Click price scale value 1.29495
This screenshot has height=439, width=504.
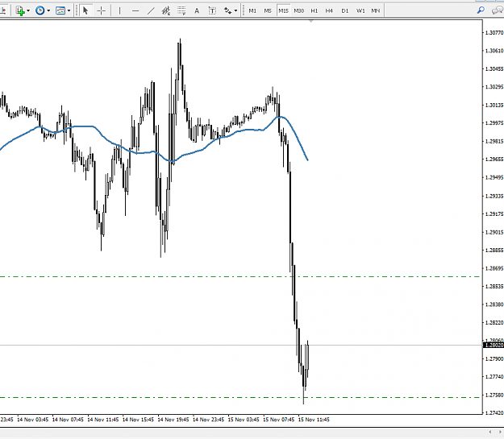494,177
